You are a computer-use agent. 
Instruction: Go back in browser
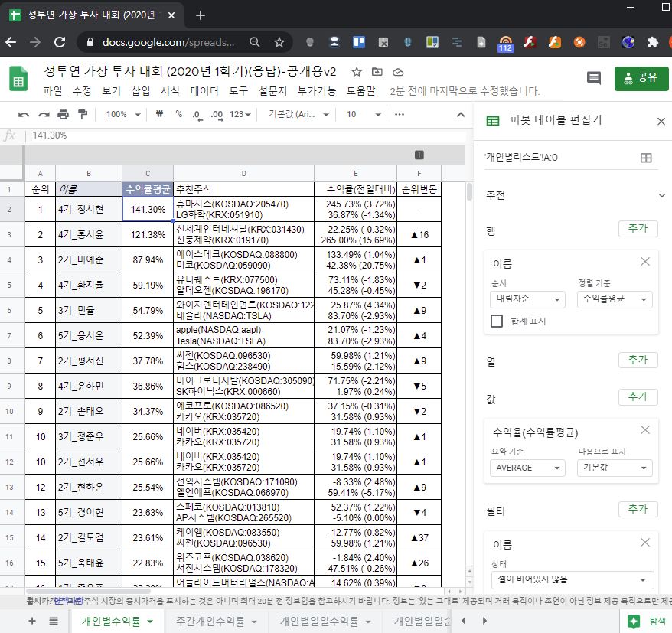11,42
